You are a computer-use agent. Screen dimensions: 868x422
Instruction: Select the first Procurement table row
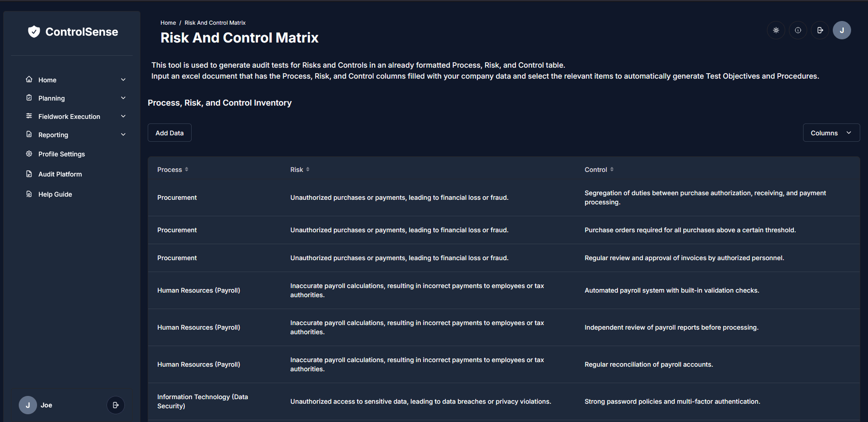(177, 198)
